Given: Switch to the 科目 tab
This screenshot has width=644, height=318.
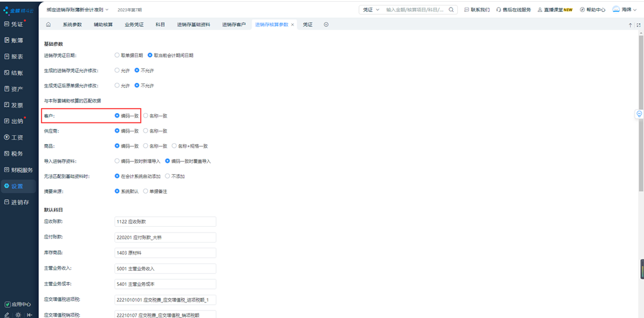Looking at the screenshot, I should [160, 25].
